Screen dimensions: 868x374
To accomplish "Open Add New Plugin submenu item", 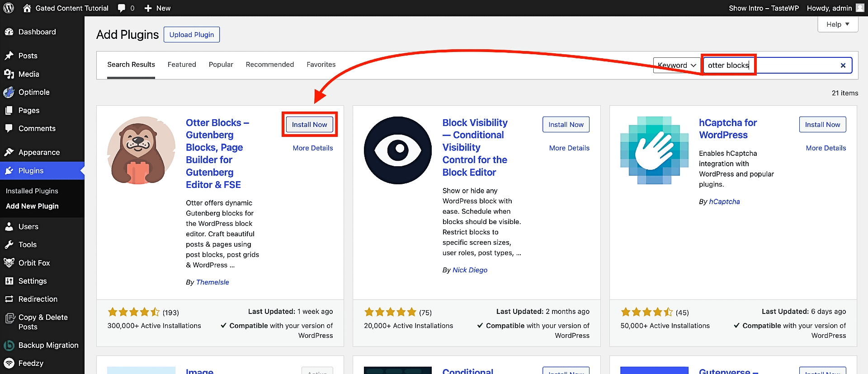I will click(x=32, y=206).
